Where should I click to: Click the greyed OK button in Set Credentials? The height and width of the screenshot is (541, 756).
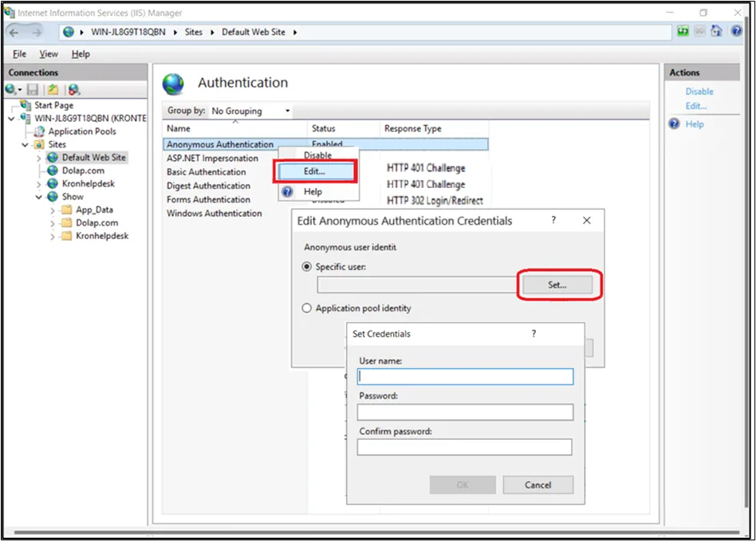463,484
